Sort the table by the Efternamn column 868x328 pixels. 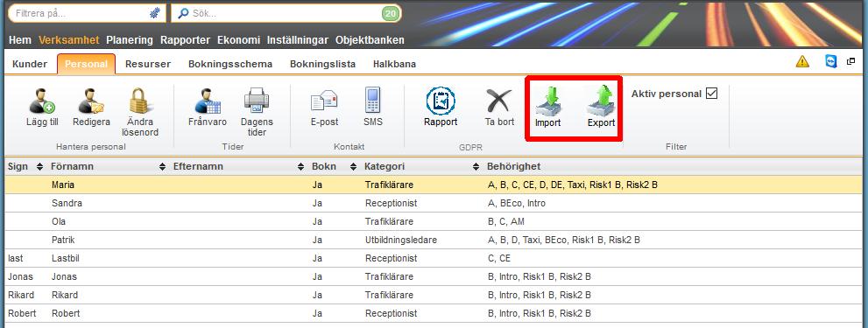click(300, 166)
